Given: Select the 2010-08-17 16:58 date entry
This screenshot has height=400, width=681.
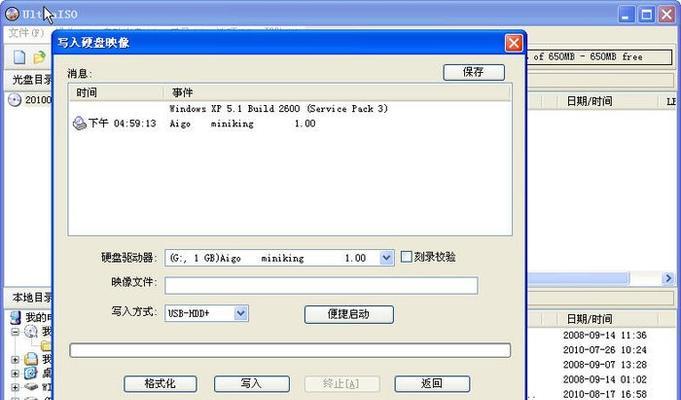Looking at the screenshot, I should (605, 394).
